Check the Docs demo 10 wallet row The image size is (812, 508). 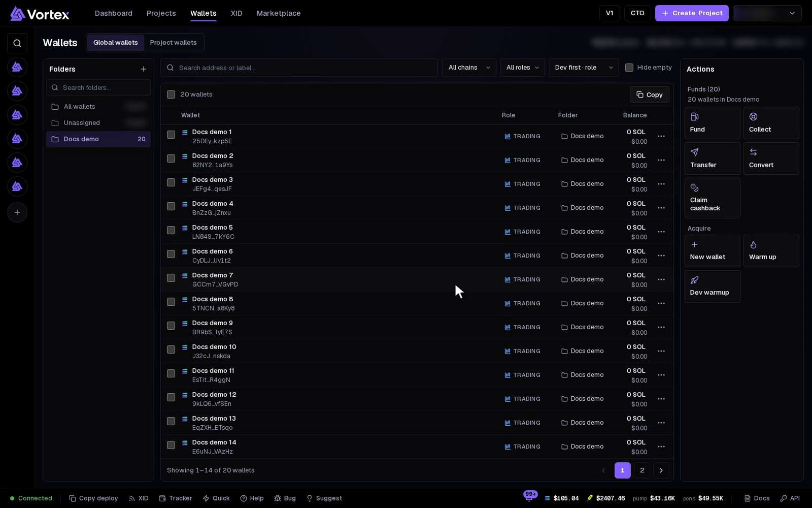pyautogui.click(x=171, y=350)
